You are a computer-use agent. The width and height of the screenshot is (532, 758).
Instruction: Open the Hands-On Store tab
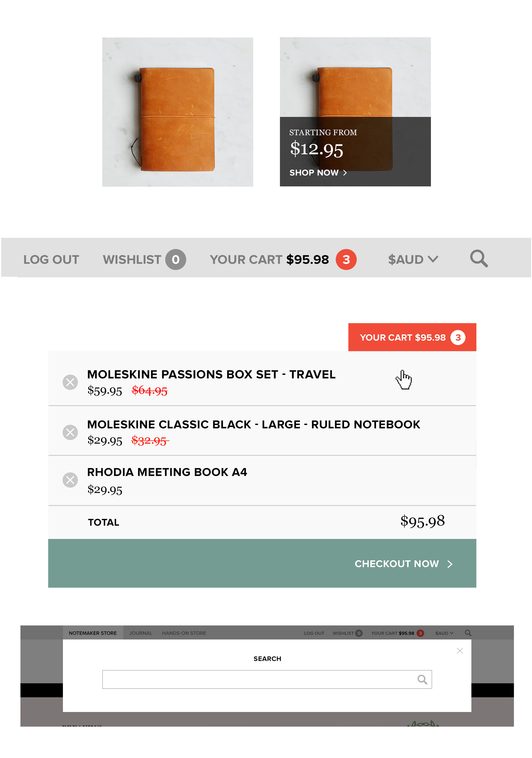(184, 633)
